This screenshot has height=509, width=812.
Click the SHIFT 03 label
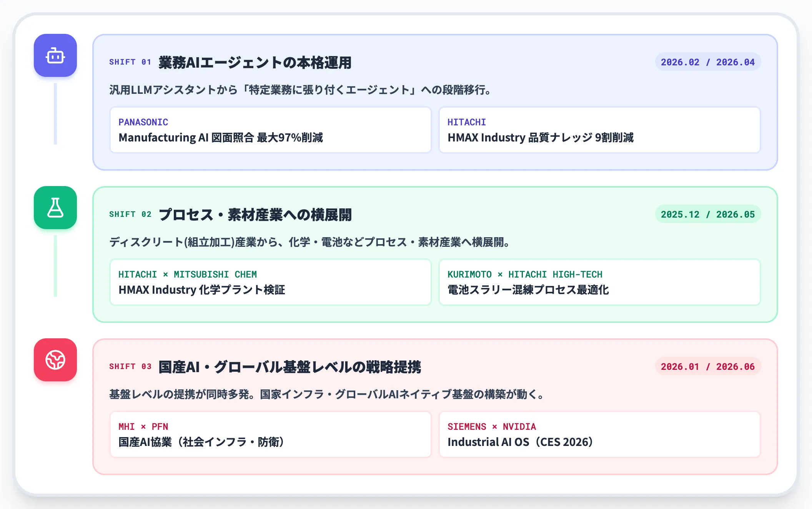point(130,366)
